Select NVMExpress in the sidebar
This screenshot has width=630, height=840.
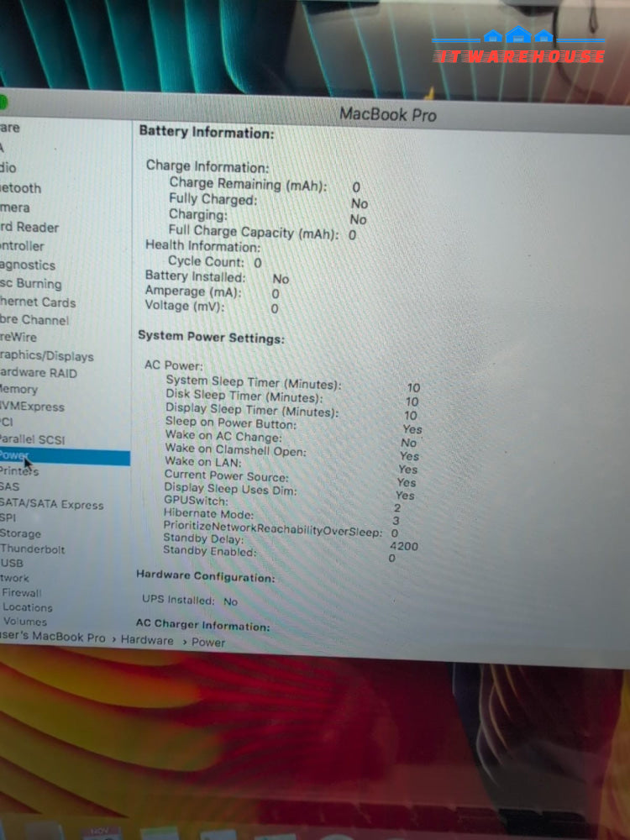pyautogui.click(x=32, y=407)
